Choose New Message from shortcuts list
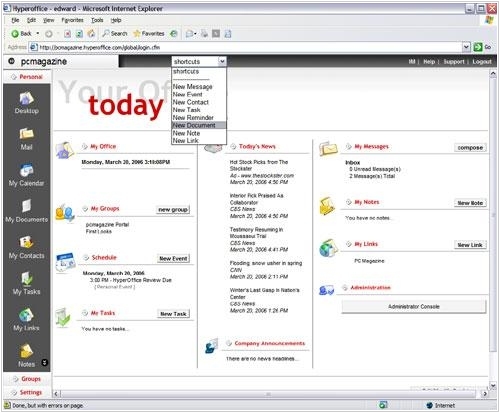Image resolution: width=499 pixels, height=412 pixels. 193,87
